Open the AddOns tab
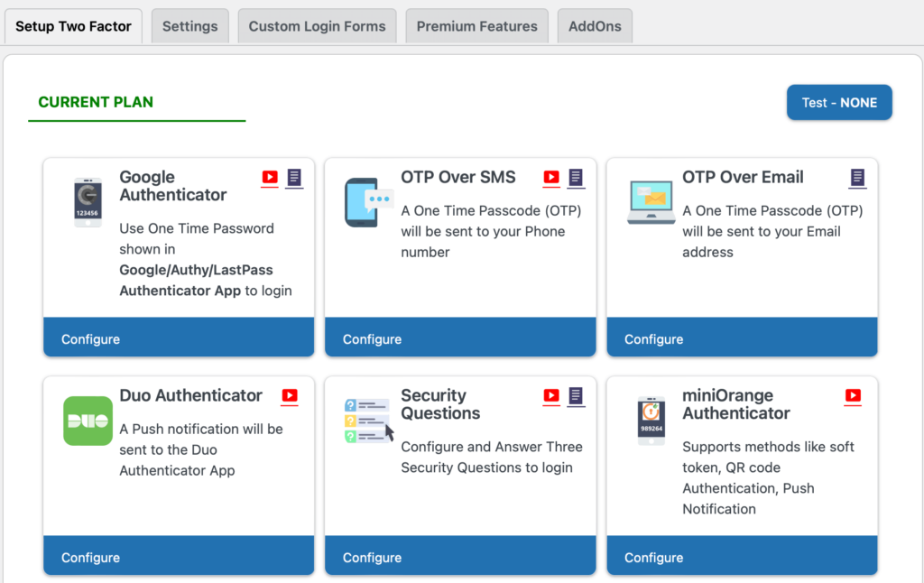924x583 pixels. [595, 26]
